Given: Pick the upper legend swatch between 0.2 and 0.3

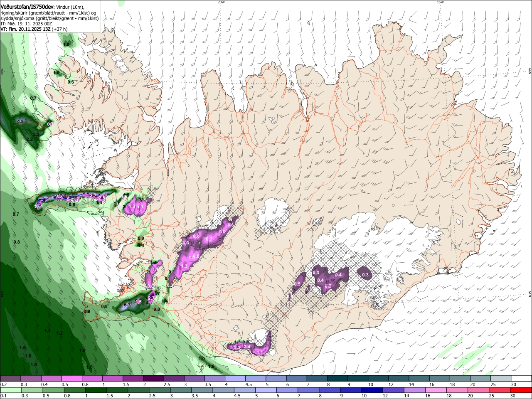Looking at the screenshot, I should tap(10, 378).
